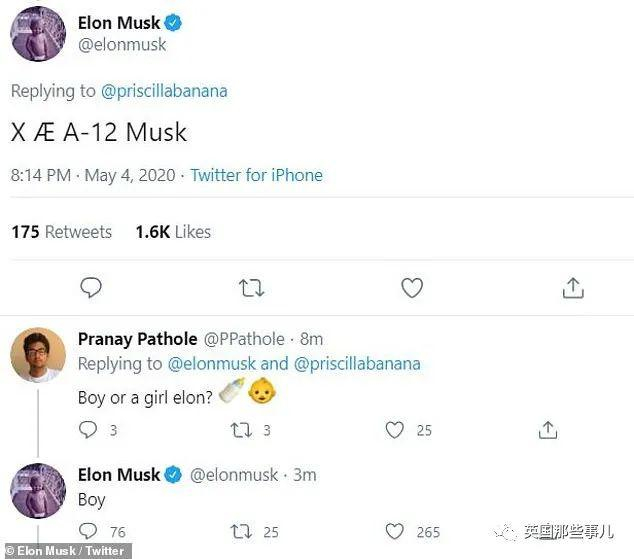Retweet Pranay Pathole's boy or girl tweet
Viewport: 634px width, 559px height.
click(x=242, y=430)
